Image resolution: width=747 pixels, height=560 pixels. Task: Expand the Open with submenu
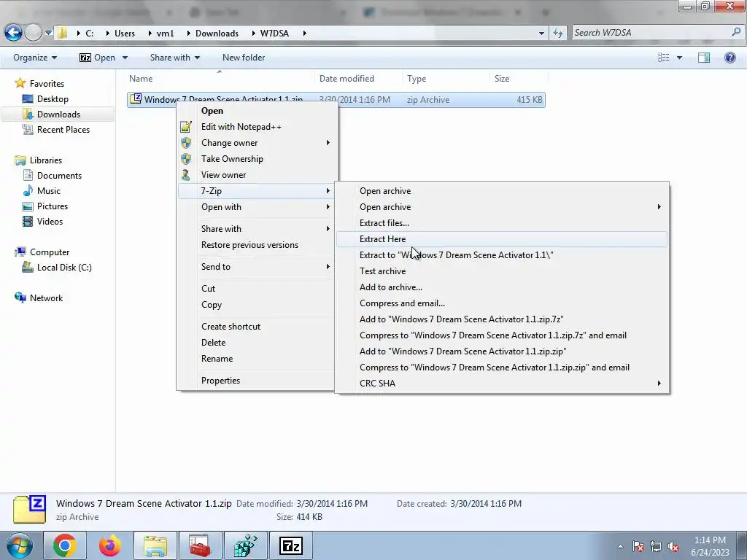tap(256, 207)
